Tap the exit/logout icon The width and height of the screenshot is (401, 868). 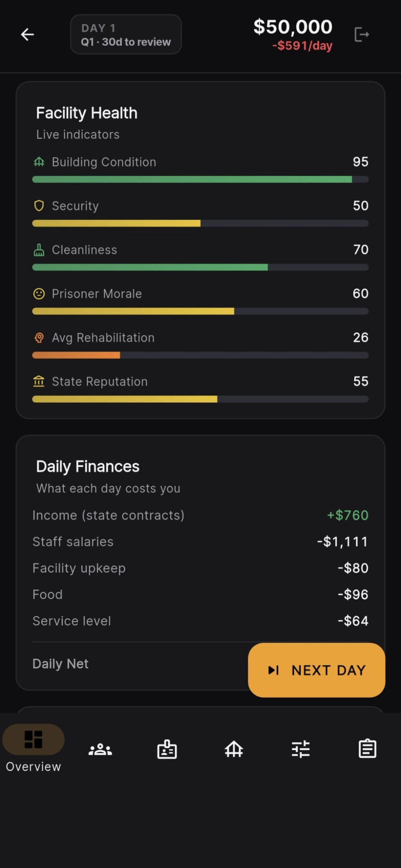tap(362, 34)
